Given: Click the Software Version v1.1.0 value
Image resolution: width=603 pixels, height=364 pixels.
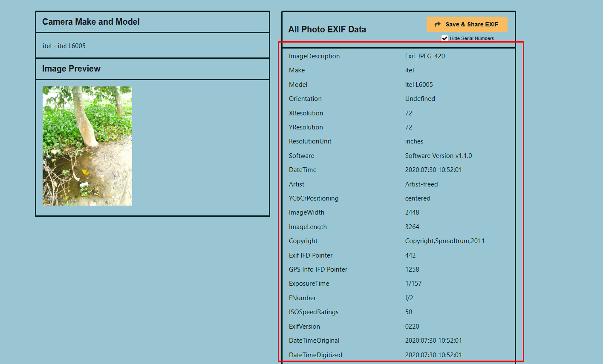Looking at the screenshot, I should 438,155.
